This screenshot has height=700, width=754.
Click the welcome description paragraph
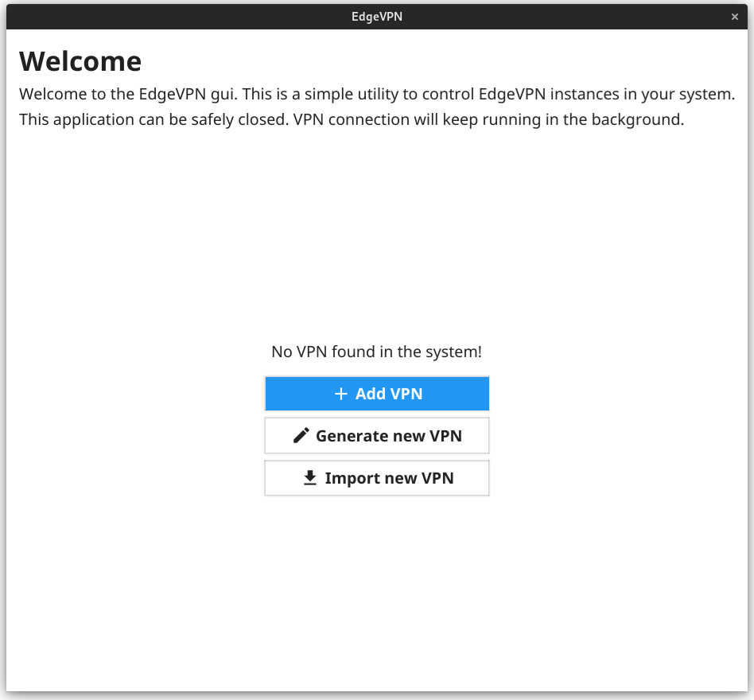click(x=377, y=106)
